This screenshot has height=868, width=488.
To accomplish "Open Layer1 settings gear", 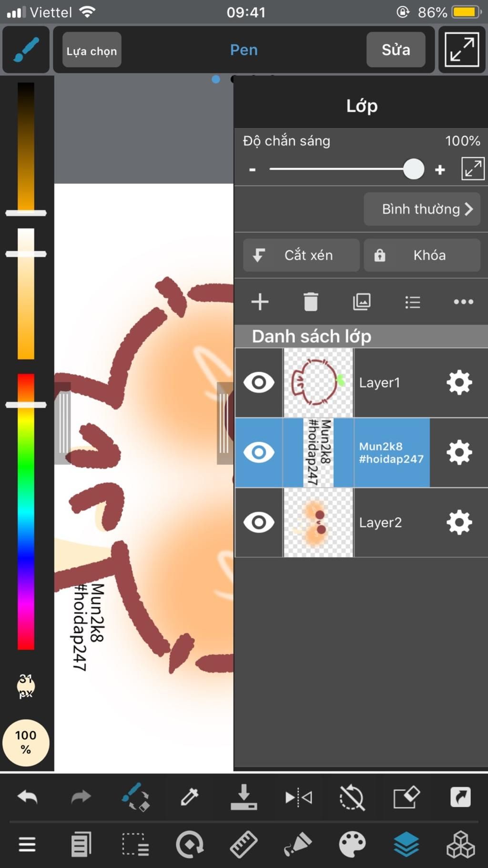I will coord(459,382).
